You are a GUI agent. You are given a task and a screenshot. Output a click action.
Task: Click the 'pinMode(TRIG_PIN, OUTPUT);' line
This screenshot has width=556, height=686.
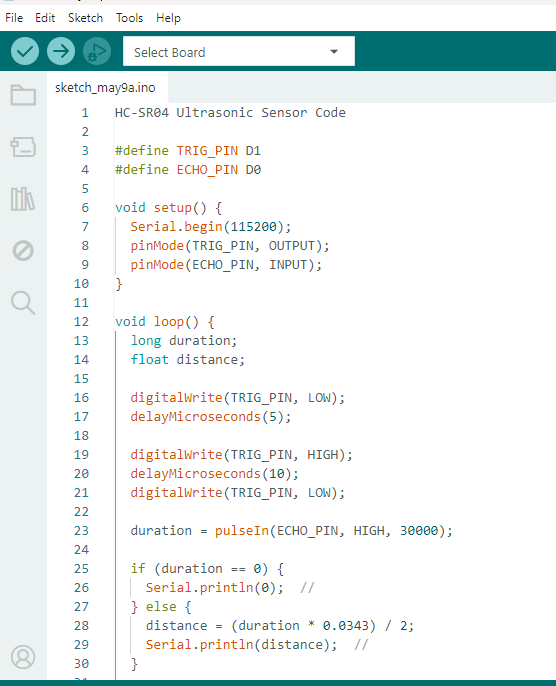pyautogui.click(x=230, y=246)
